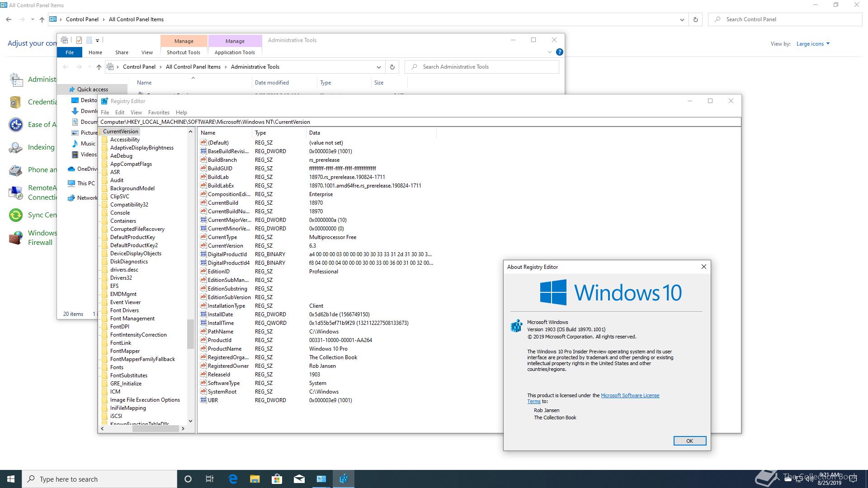Switch to Shortcut Tools ribbon tab
The image size is (868, 488).
coord(184,52)
